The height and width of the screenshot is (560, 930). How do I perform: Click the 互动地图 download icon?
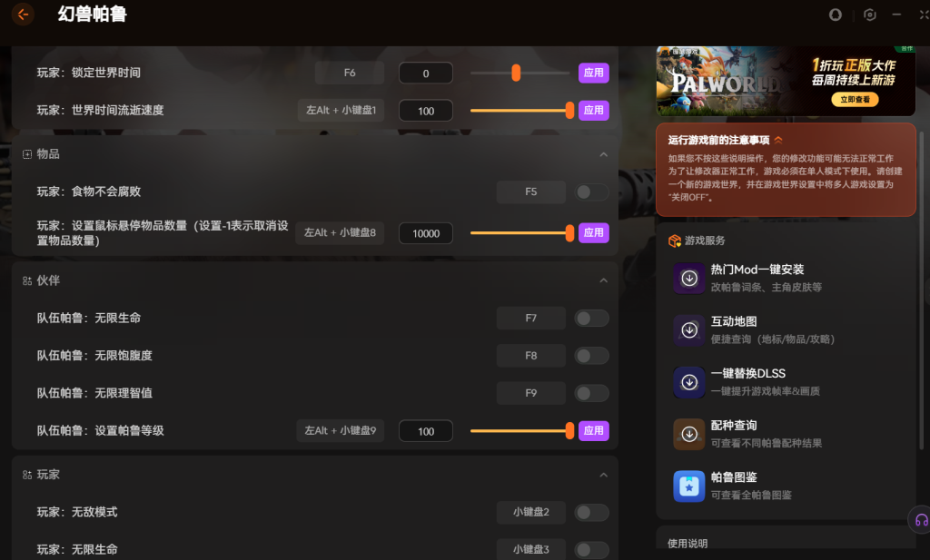tap(689, 330)
